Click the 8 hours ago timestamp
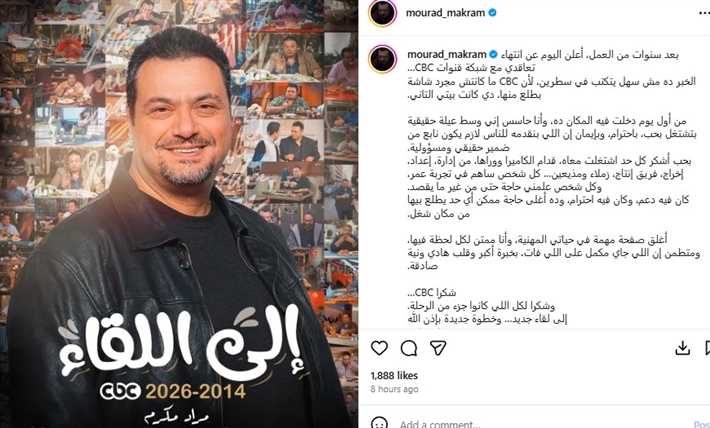This screenshot has height=428, width=710. tap(394, 389)
